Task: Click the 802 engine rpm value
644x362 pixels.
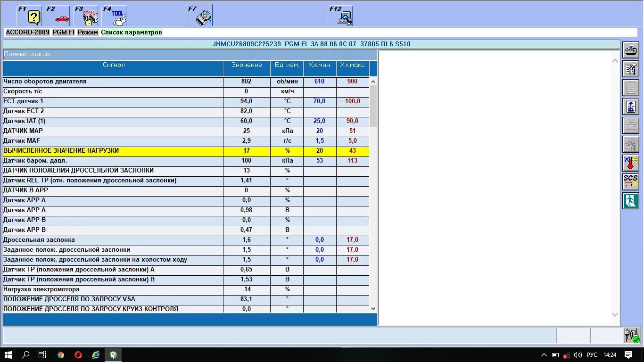Action: [x=246, y=82]
